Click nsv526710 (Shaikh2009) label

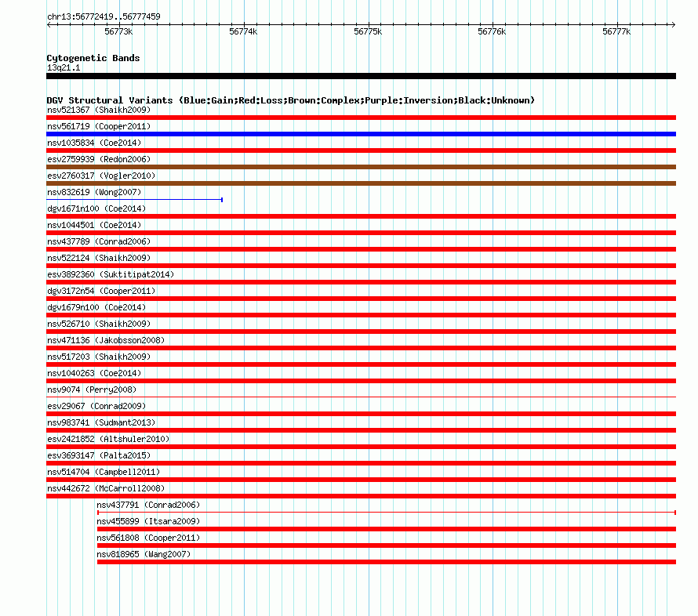pyautogui.click(x=99, y=324)
